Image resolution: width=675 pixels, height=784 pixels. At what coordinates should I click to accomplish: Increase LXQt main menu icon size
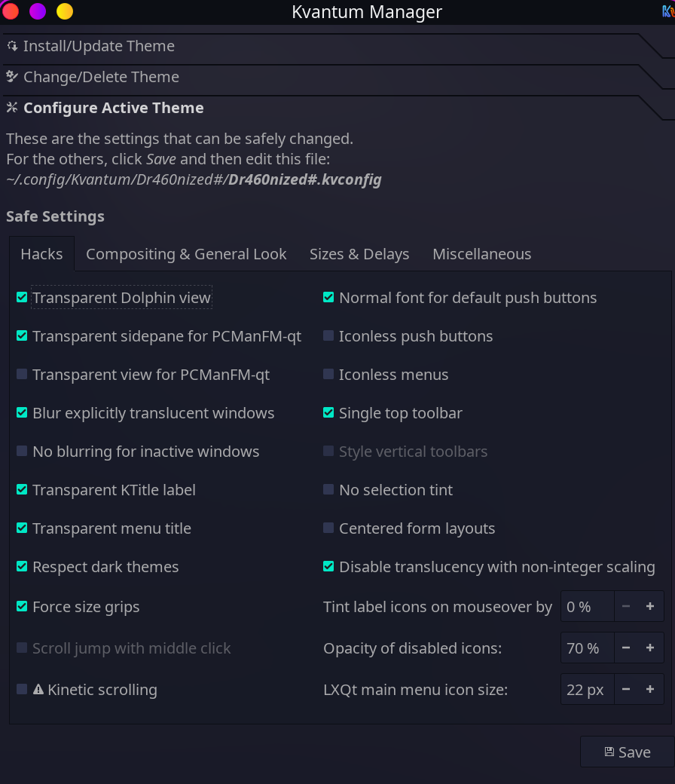(x=650, y=690)
